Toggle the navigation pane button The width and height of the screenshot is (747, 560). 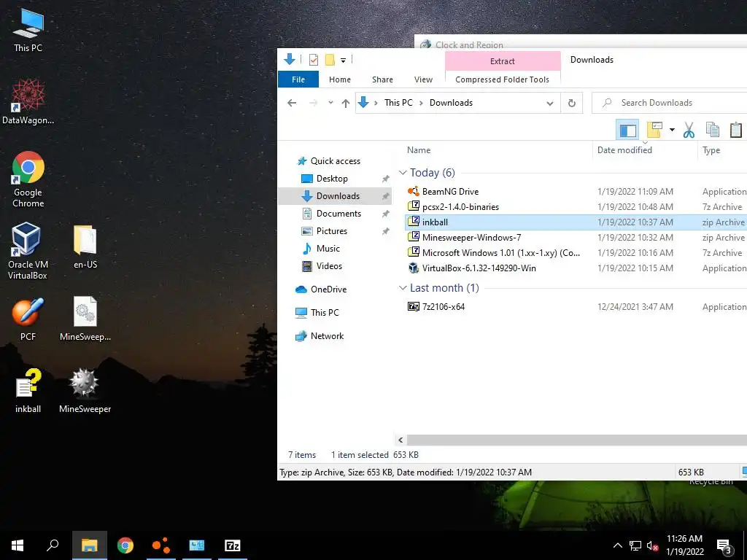627,130
